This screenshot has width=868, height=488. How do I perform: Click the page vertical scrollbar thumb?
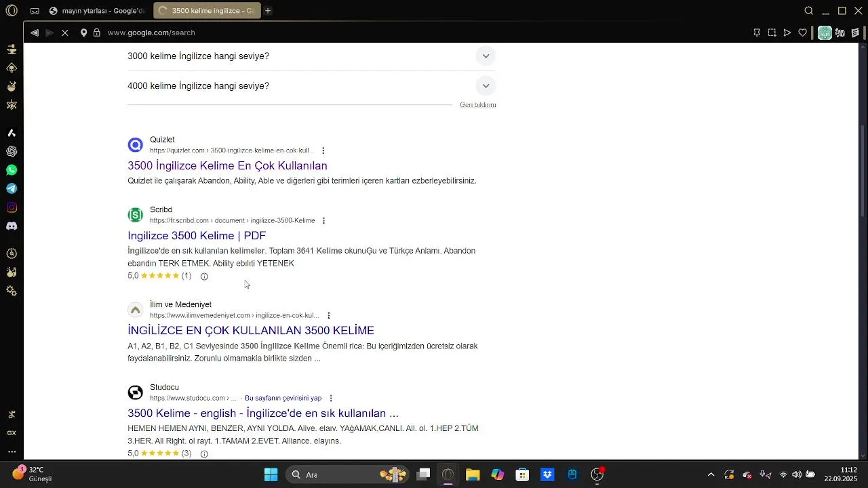[863, 171]
